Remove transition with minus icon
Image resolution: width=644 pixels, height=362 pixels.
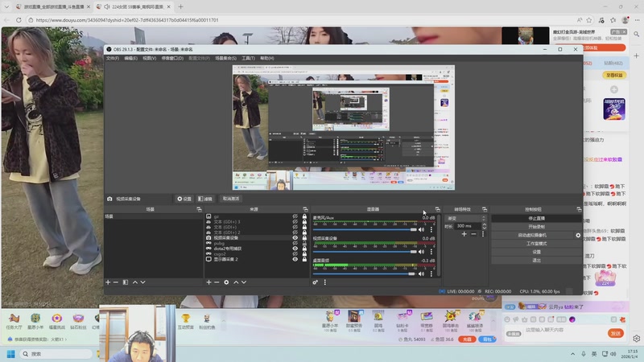click(473, 234)
